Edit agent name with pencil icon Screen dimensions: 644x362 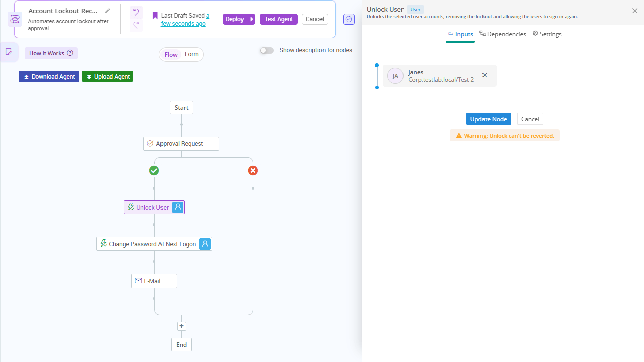click(107, 11)
